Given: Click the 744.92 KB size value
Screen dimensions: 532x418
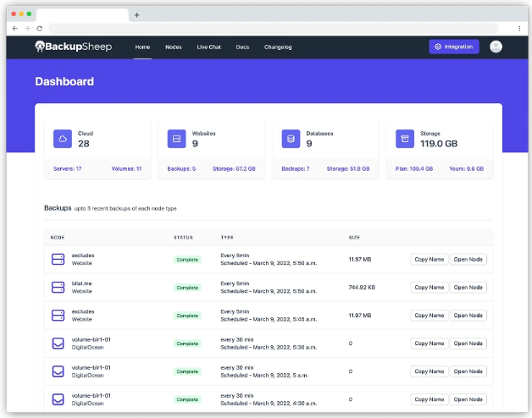Looking at the screenshot, I should (362, 288).
